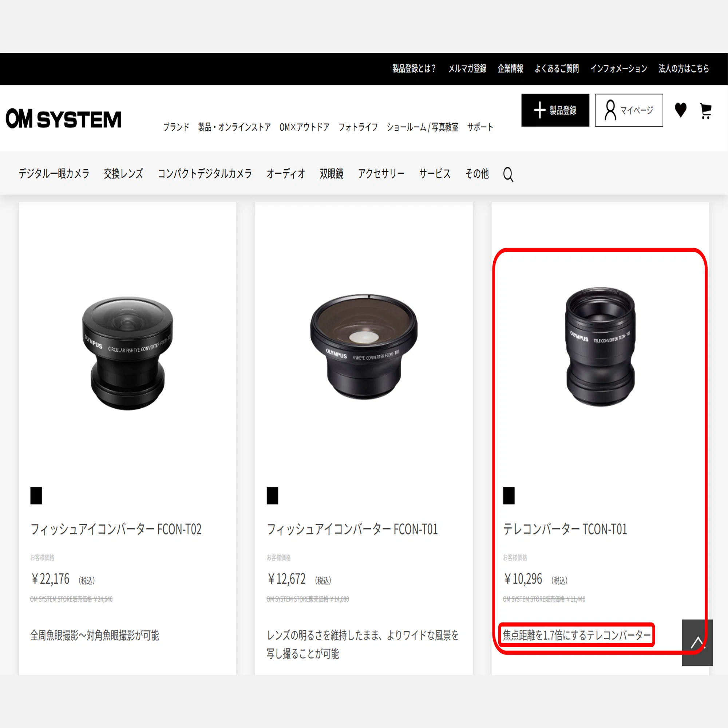Click the search magnifier icon
Image resolution: width=728 pixels, height=728 pixels.
click(508, 174)
